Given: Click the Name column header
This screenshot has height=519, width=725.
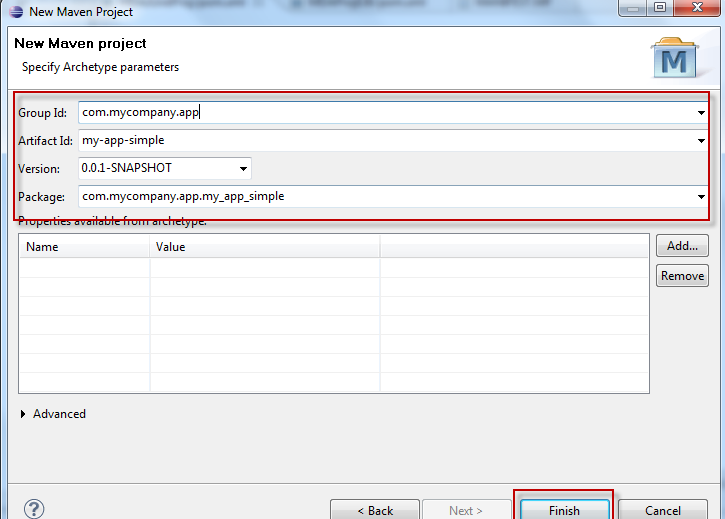Looking at the screenshot, I should [x=84, y=247].
